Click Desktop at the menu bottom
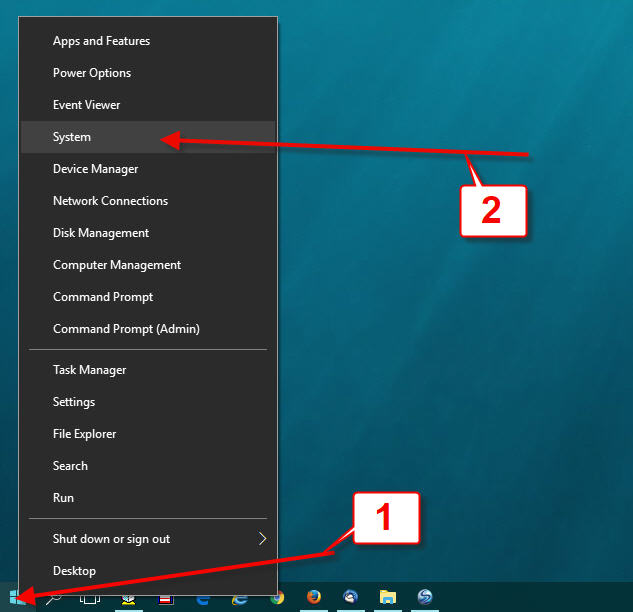Viewport: 633px width, 612px height. [75, 571]
